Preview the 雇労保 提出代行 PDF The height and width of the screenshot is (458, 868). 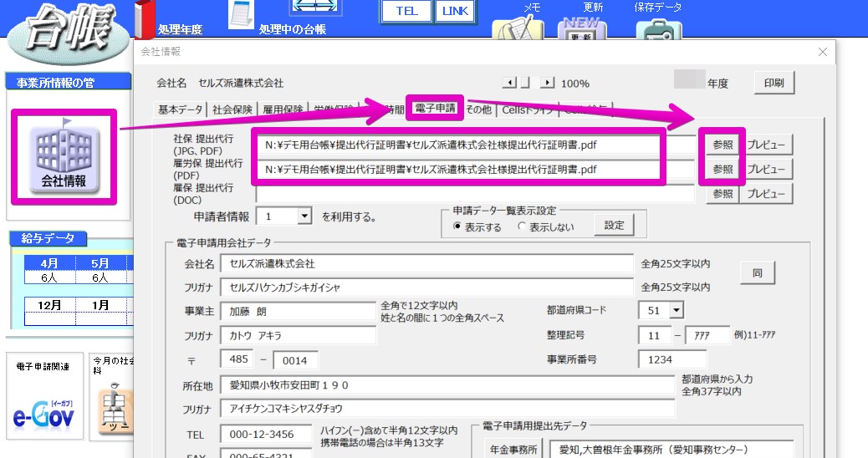click(766, 170)
